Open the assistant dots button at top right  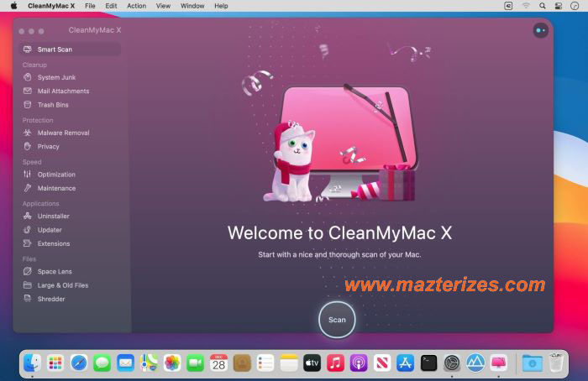click(x=540, y=30)
